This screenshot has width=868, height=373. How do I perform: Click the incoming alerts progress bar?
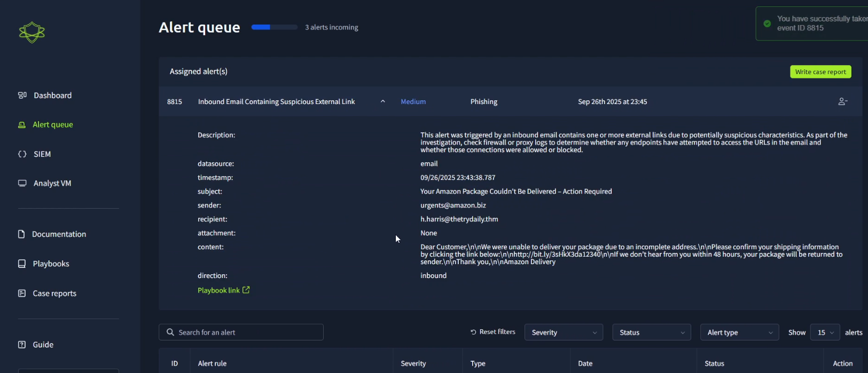coord(274,27)
